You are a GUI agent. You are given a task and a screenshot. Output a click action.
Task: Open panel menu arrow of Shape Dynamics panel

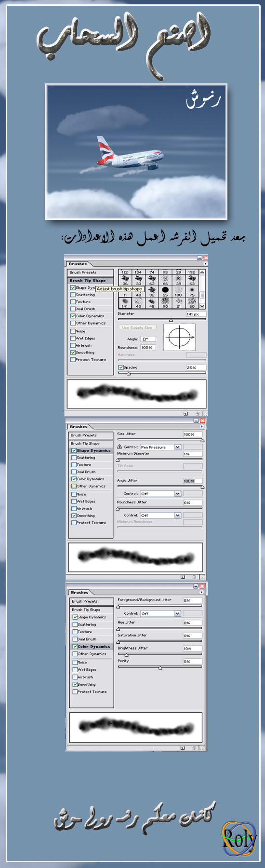click(202, 427)
